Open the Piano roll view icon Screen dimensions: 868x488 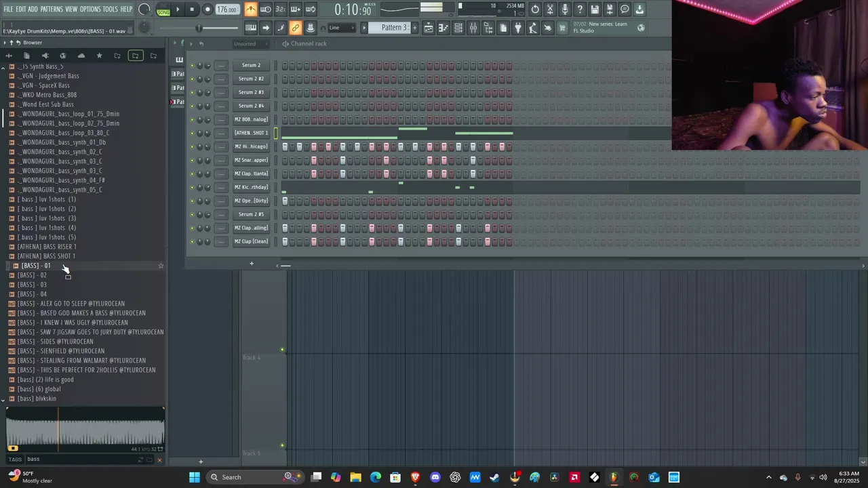(x=443, y=28)
